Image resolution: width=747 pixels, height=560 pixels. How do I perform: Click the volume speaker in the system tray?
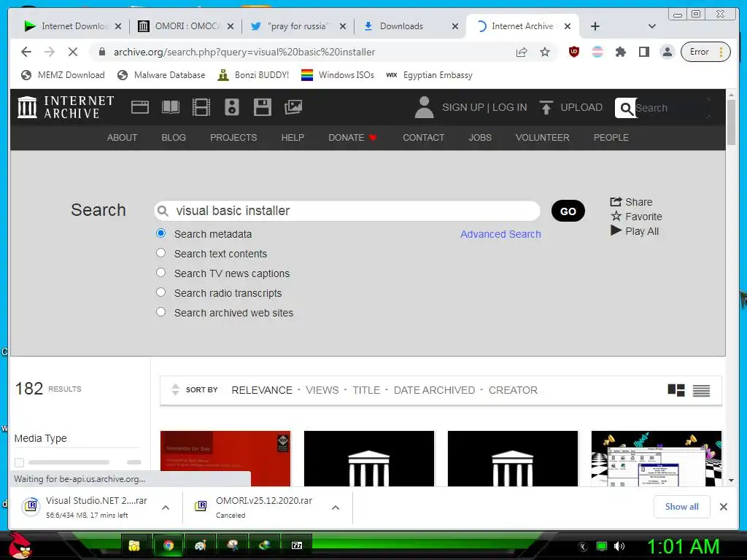pyautogui.click(x=619, y=546)
